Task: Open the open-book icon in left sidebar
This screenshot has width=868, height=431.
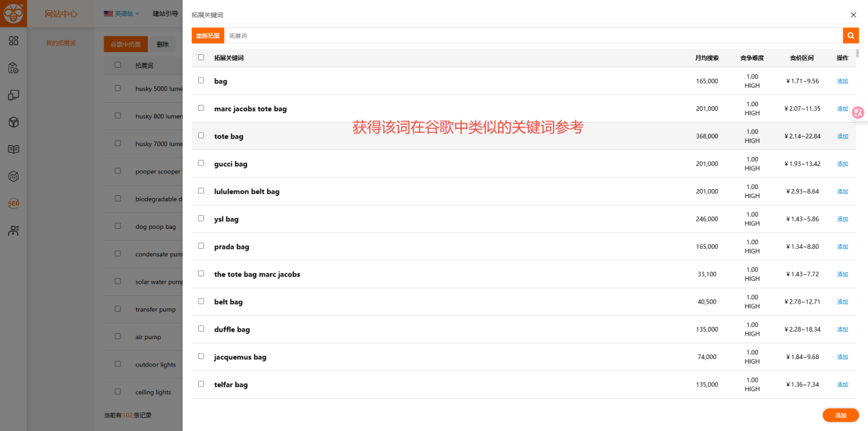Action: point(14,149)
